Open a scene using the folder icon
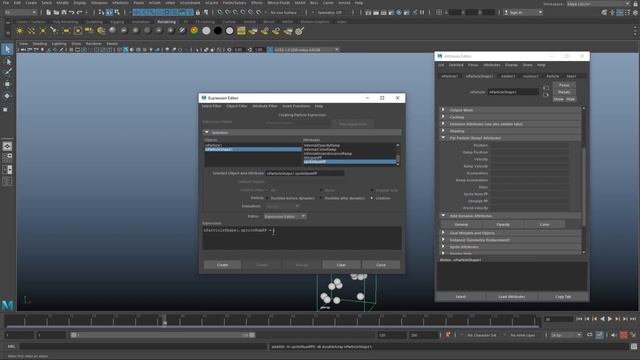 [56, 13]
